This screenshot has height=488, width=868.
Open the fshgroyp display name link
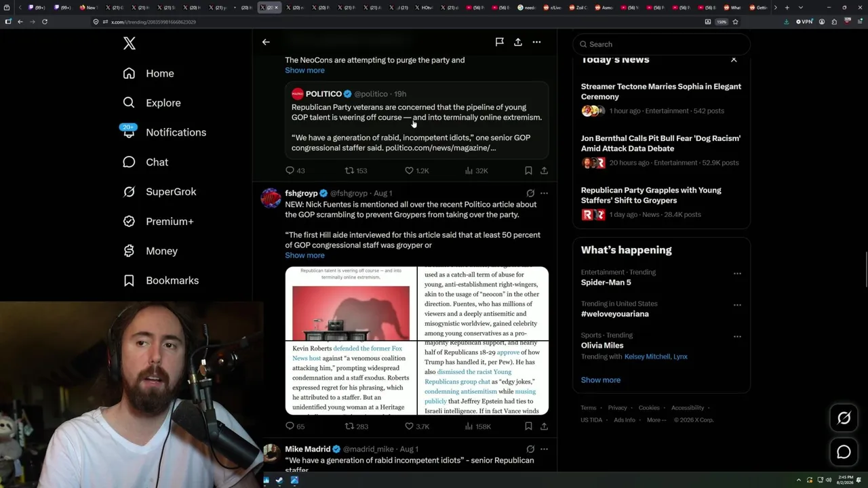point(301,193)
